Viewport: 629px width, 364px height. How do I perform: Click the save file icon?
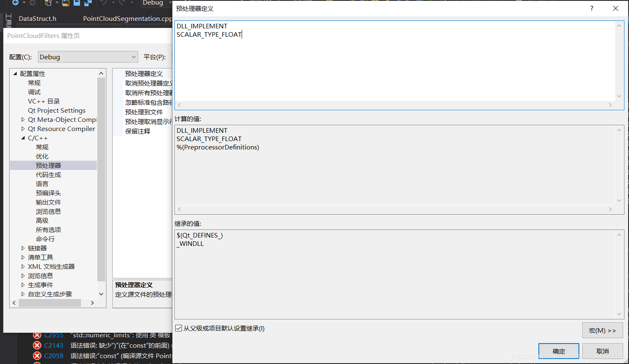coord(77,3)
